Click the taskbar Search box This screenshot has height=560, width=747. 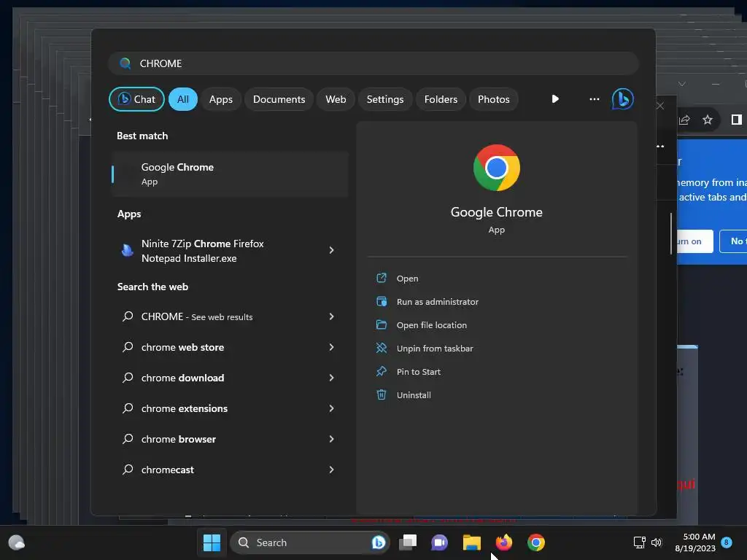click(x=309, y=542)
